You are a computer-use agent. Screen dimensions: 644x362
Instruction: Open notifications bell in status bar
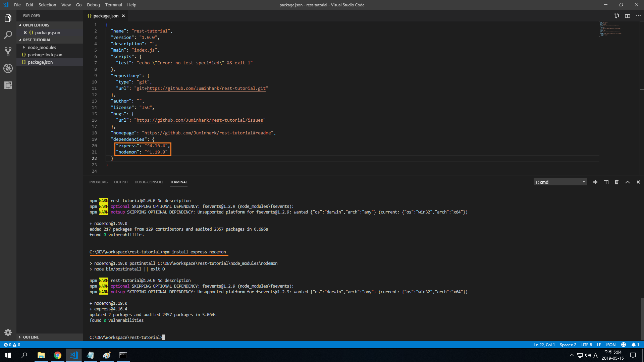(635, 345)
